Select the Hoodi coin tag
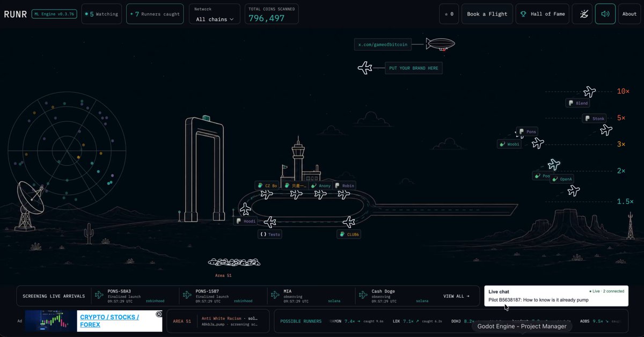644x337 pixels. click(245, 221)
